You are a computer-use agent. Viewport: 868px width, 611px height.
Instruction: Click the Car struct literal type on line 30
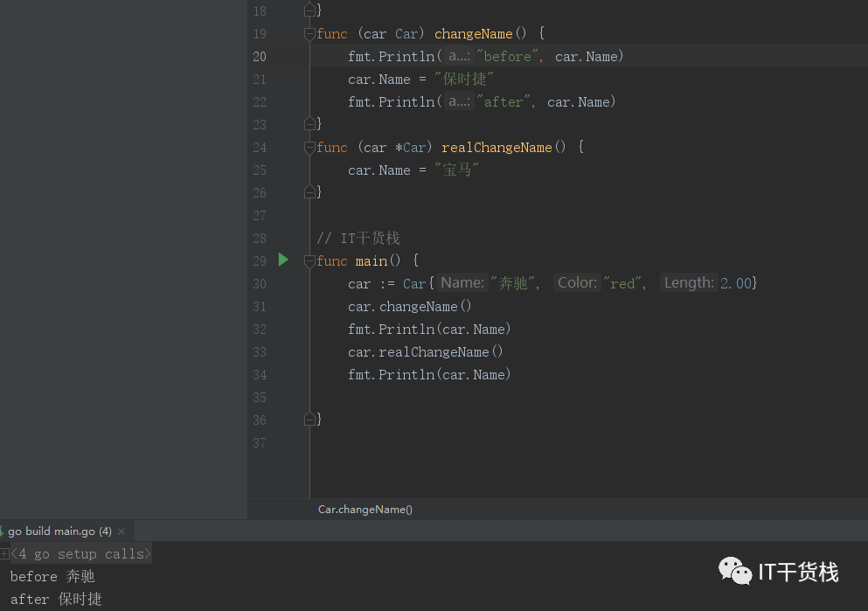click(414, 283)
